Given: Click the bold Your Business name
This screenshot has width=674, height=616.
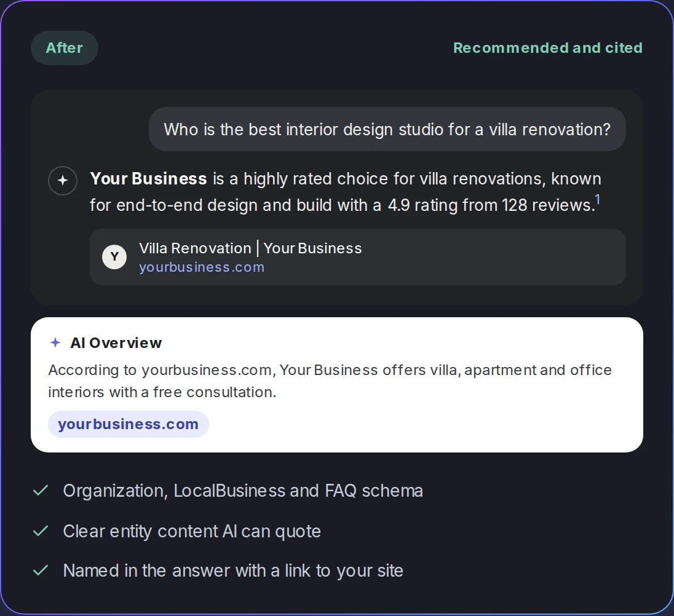Looking at the screenshot, I should pyautogui.click(x=148, y=179).
